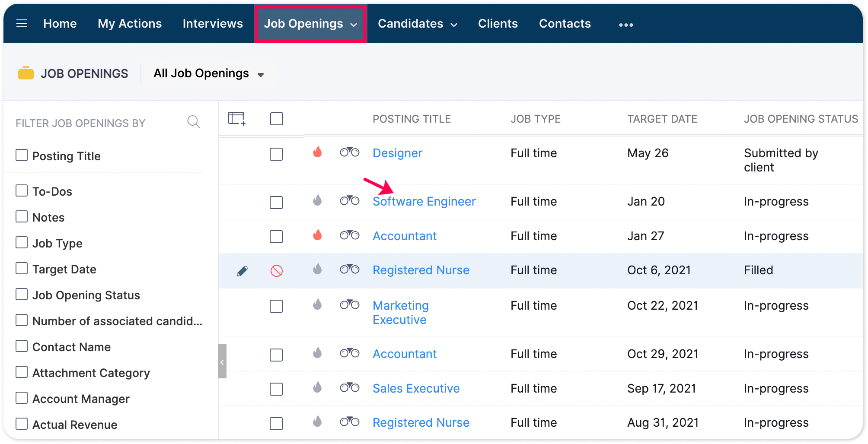
Task: Sort by the Posting Title column header
Action: click(412, 119)
